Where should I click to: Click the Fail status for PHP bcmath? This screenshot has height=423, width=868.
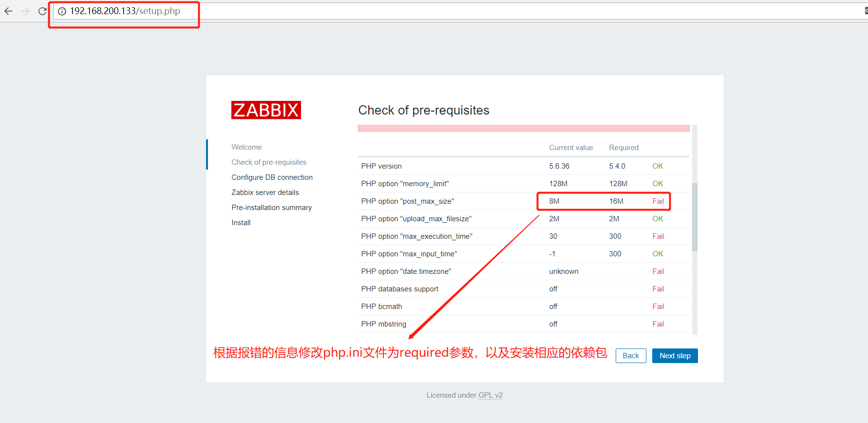(658, 307)
